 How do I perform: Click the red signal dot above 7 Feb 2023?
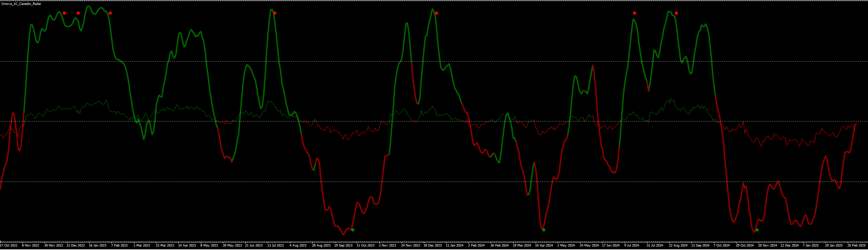(x=110, y=13)
